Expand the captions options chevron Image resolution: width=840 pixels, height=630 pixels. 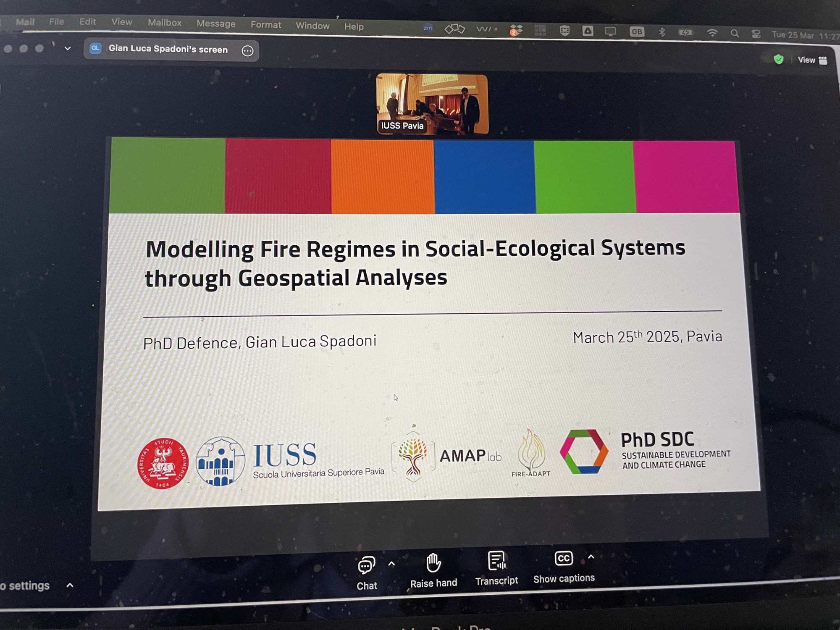(591, 557)
